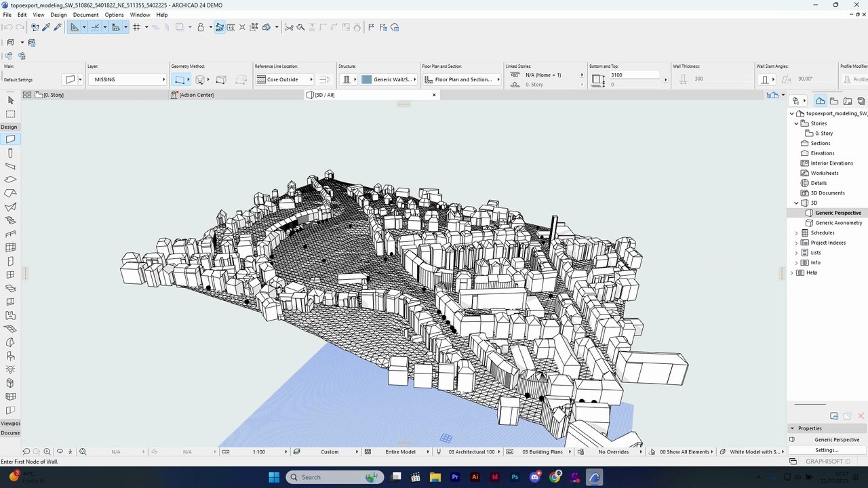Open the Entire Model dropdown

click(400, 451)
